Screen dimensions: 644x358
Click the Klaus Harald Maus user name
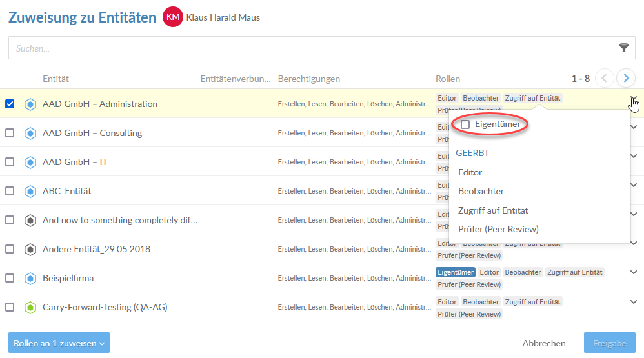[x=223, y=17]
